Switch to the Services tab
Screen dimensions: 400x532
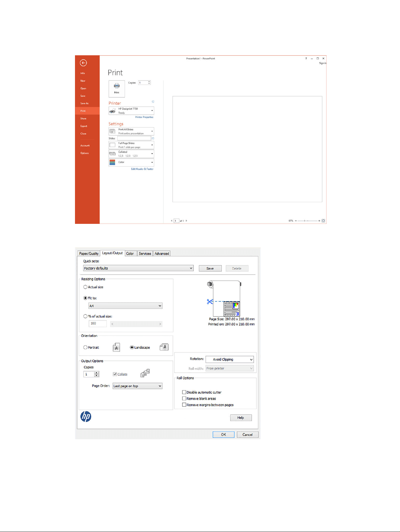pyautogui.click(x=145, y=254)
